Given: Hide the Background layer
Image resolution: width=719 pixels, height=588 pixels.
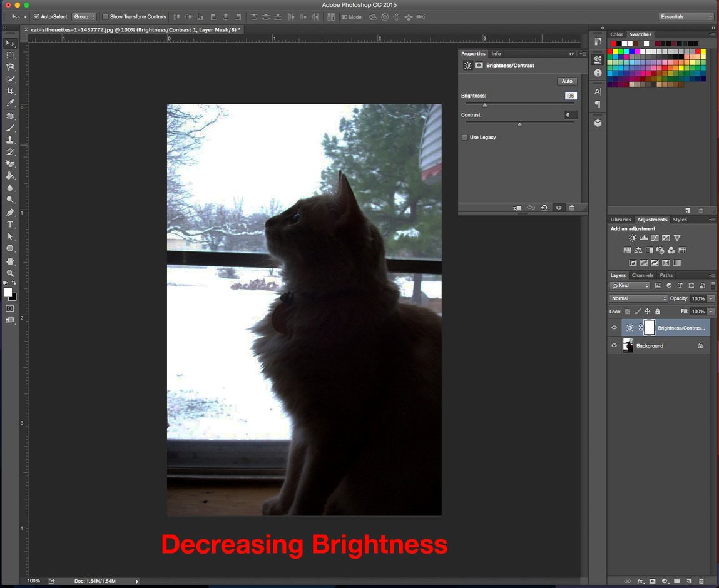Looking at the screenshot, I should (614, 345).
